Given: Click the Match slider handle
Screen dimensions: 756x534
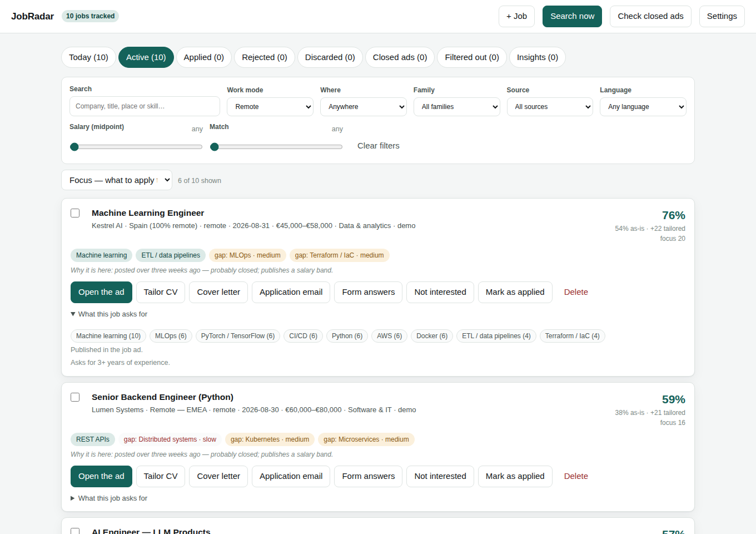Looking at the screenshot, I should pyautogui.click(x=215, y=147).
